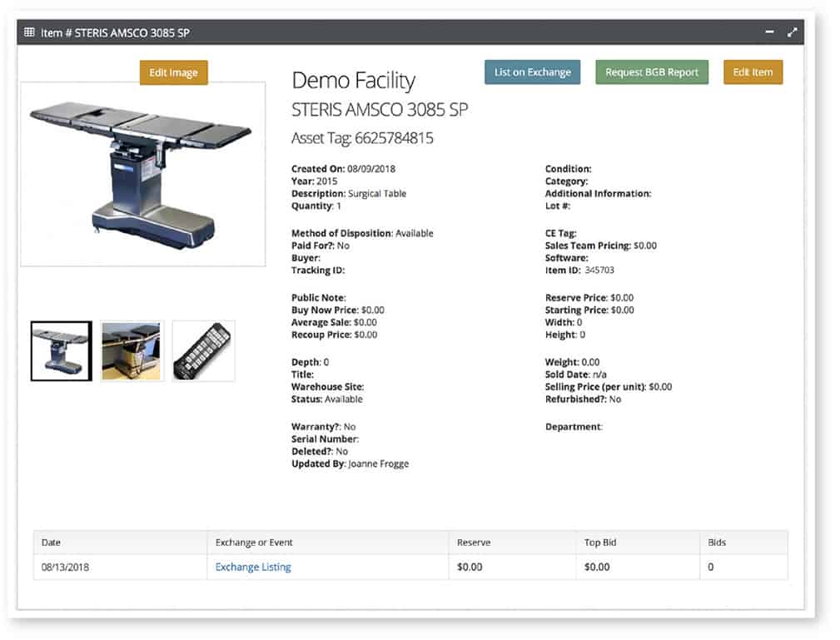The image size is (840, 640).
Task: Click Updated By: Joanne Frogge text
Action: coord(350,464)
